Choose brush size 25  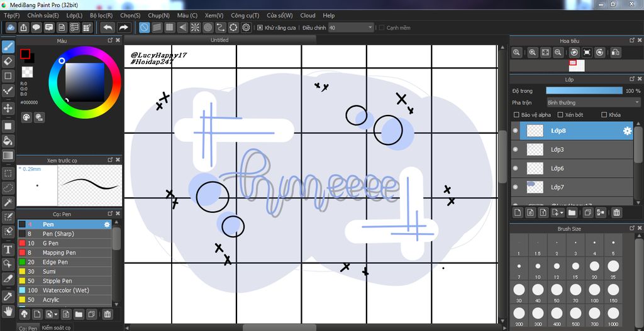pyautogui.click(x=613, y=269)
